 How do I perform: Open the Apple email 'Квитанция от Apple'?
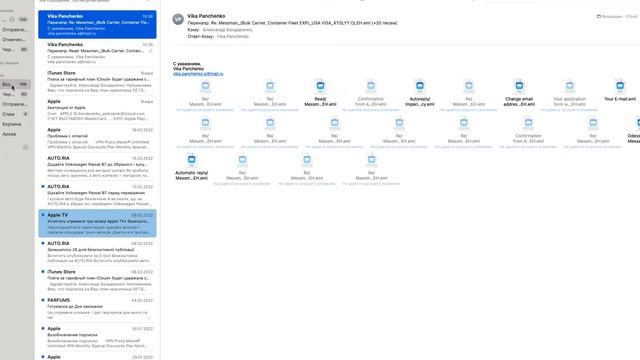point(97,110)
